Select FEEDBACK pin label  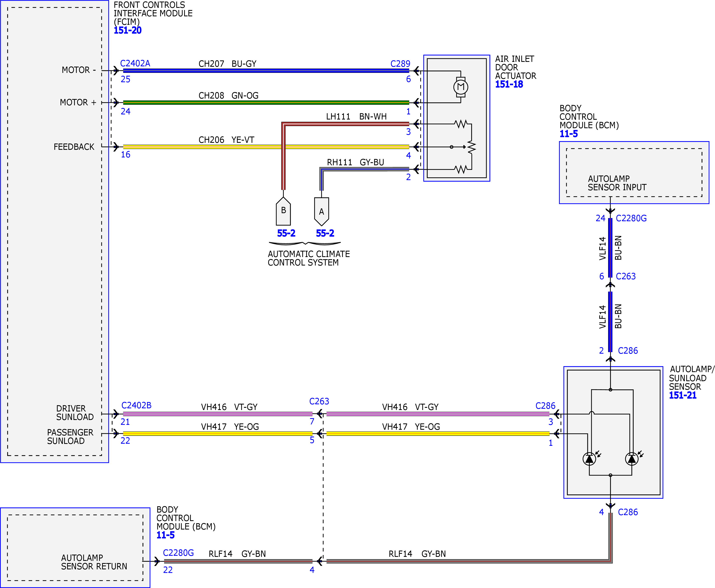click(74, 147)
